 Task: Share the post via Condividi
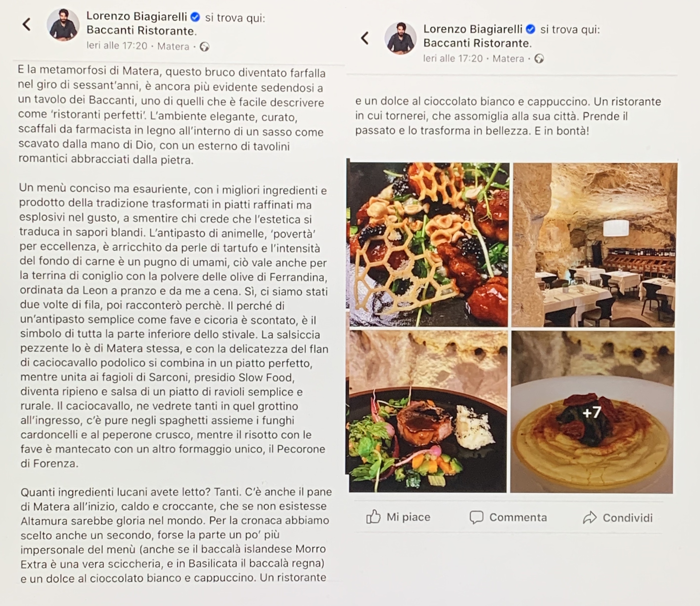pos(618,518)
